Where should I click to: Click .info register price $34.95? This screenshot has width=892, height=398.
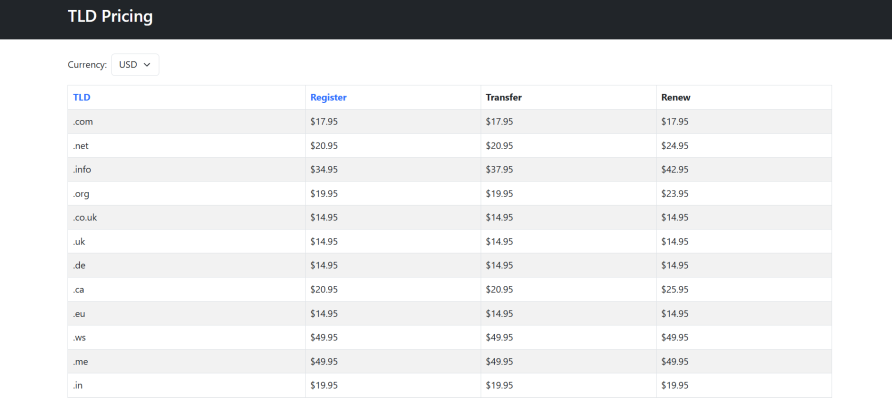324,169
